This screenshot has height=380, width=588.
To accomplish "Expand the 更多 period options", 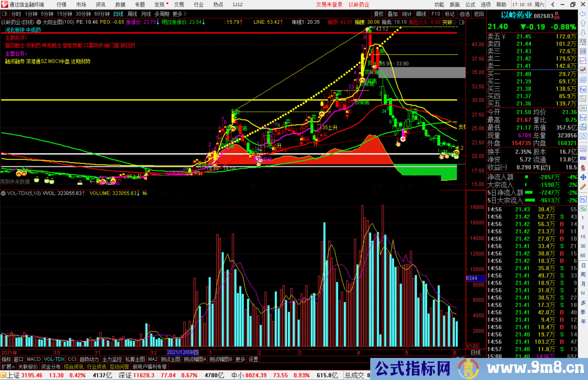I will point(179,14).
